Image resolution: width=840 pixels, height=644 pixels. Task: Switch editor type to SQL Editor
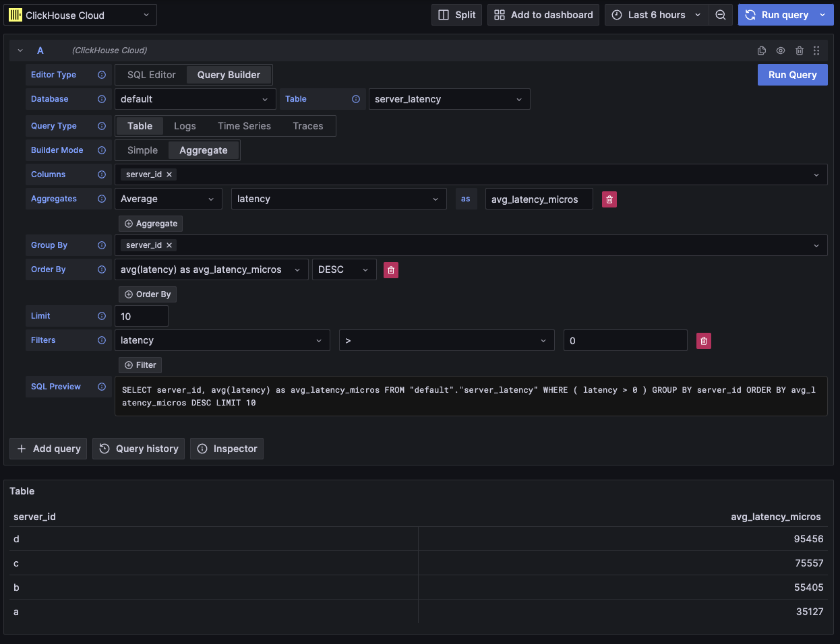pos(152,75)
